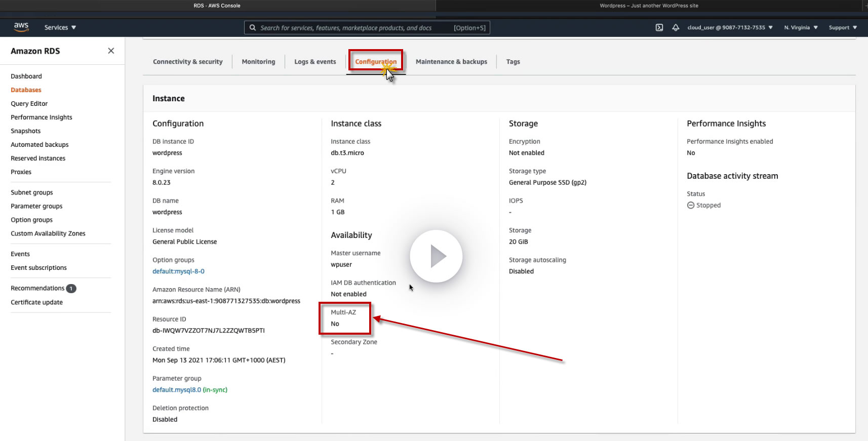868x441 pixels.
Task: Click the engine version value 8.0.23
Action: [162, 183]
